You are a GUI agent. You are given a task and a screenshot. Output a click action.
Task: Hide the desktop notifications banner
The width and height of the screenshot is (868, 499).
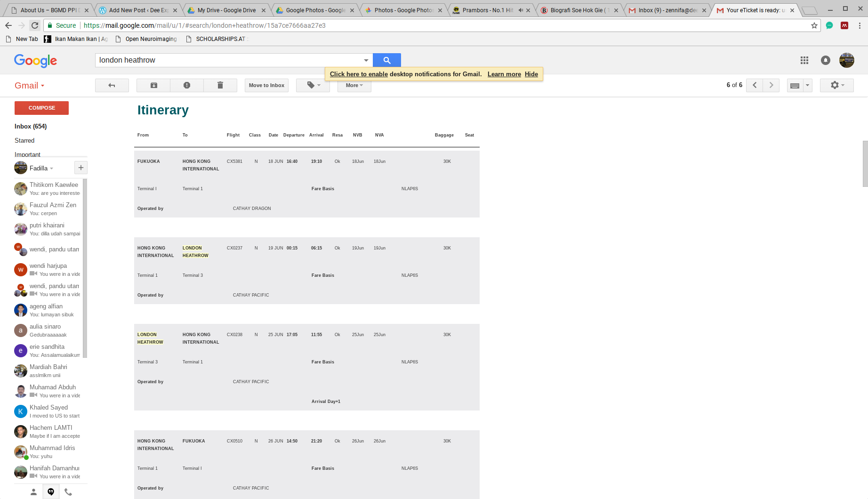click(x=531, y=74)
